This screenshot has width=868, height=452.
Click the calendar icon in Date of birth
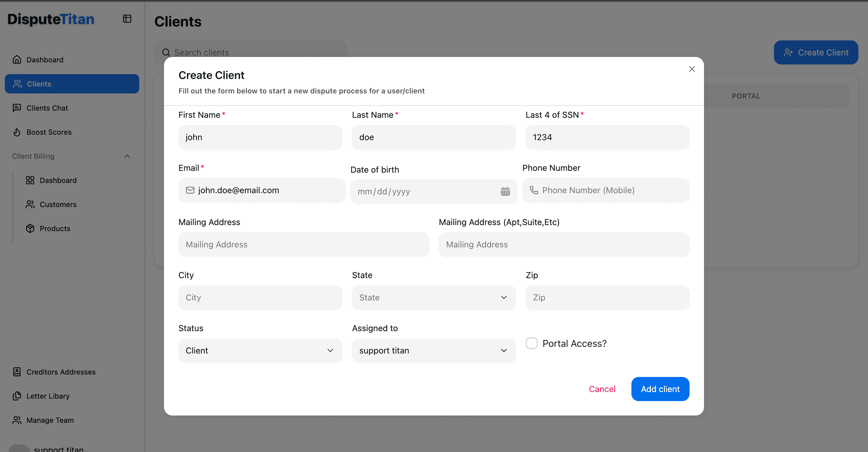pos(505,191)
